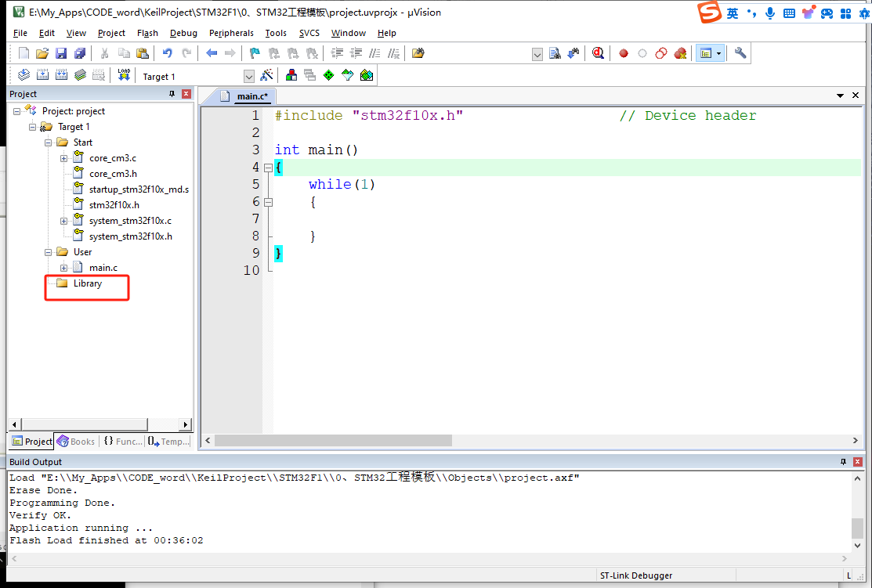Click Build Output scroll up arrow
The image size is (872, 588).
click(857, 478)
